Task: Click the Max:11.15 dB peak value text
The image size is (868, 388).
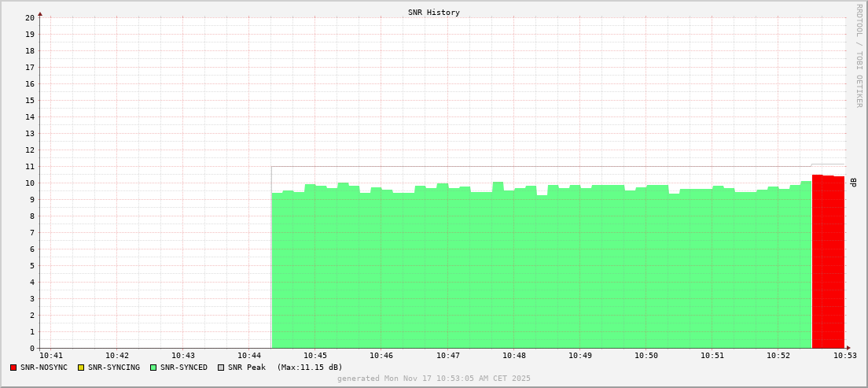Action: pyautogui.click(x=310, y=368)
